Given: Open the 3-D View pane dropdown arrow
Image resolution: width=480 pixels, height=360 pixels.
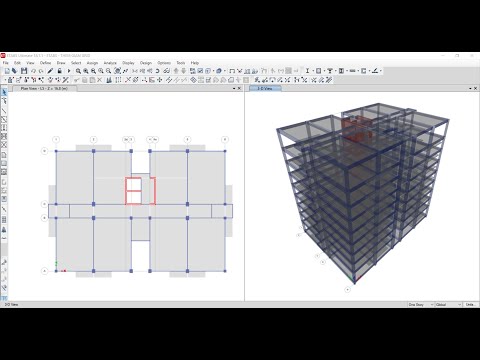Looking at the screenshot, I should (470, 88).
